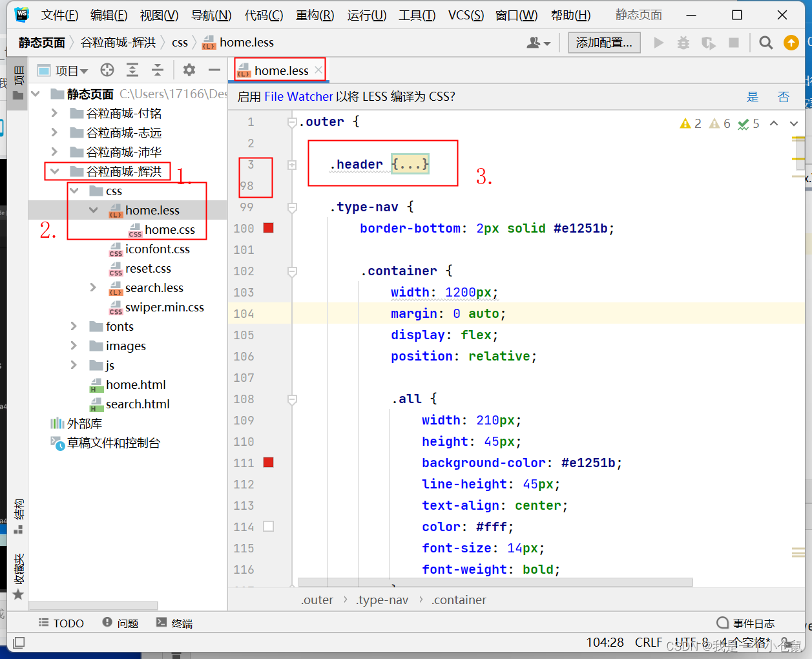The height and width of the screenshot is (659, 812).
Task: Accept File Watcher by clicking 是
Action: (753, 97)
